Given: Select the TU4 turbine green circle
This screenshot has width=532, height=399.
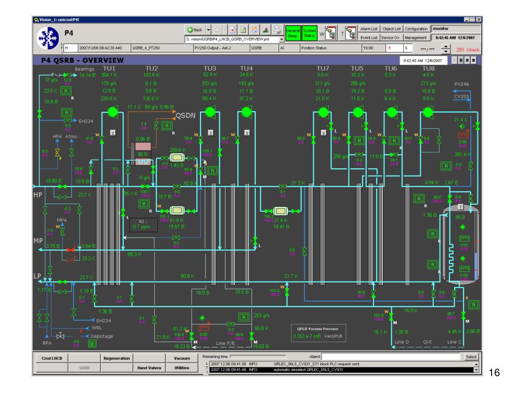Looking at the screenshot, I should [247, 112].
